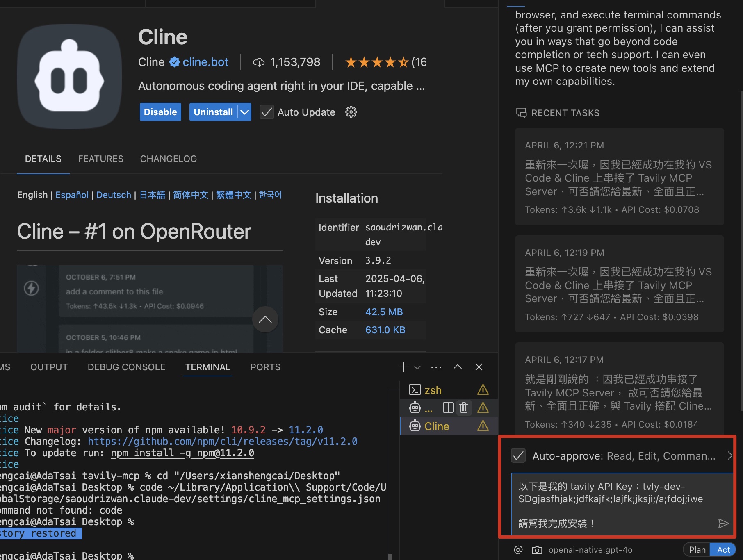Switch to the Debug Console tab
This screenshot has width=743, height=560.
pos(126,367)
